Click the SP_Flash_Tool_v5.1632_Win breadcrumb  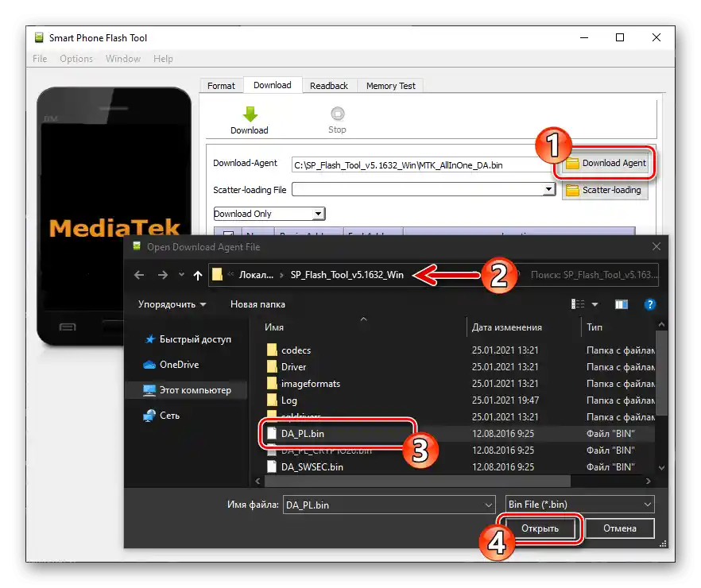click(x=347, y=275)
